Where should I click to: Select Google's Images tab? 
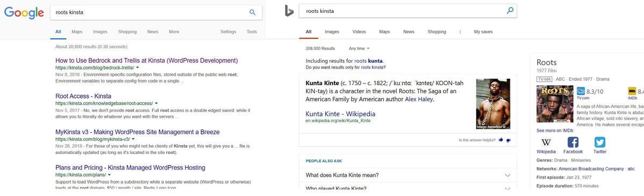[100, 32]
